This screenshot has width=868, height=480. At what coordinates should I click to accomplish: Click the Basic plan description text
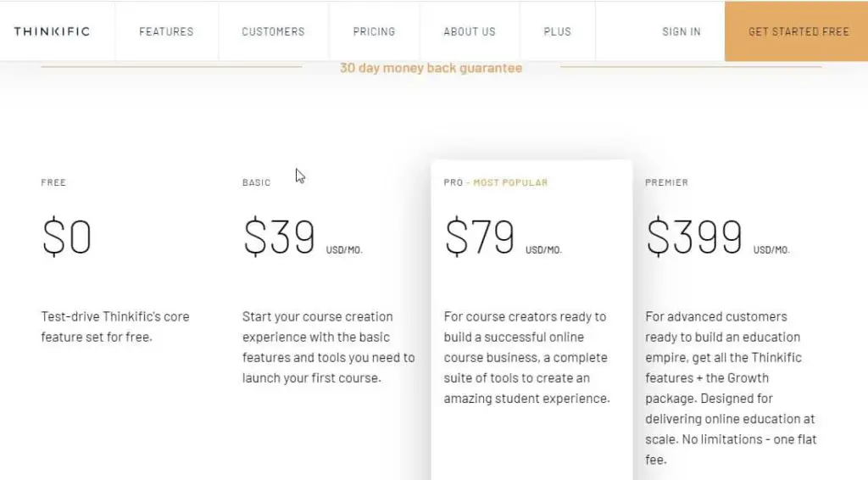[x=328, y=347]
